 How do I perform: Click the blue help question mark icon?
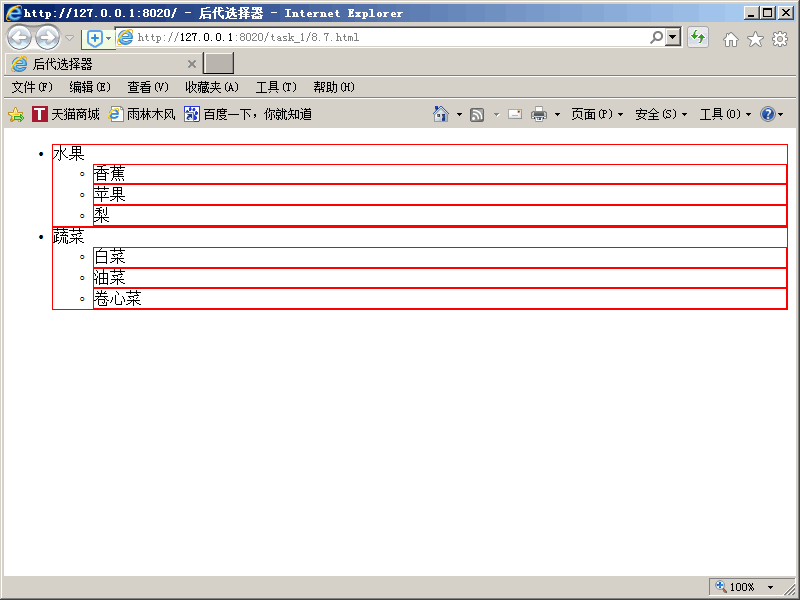(768, 114)
